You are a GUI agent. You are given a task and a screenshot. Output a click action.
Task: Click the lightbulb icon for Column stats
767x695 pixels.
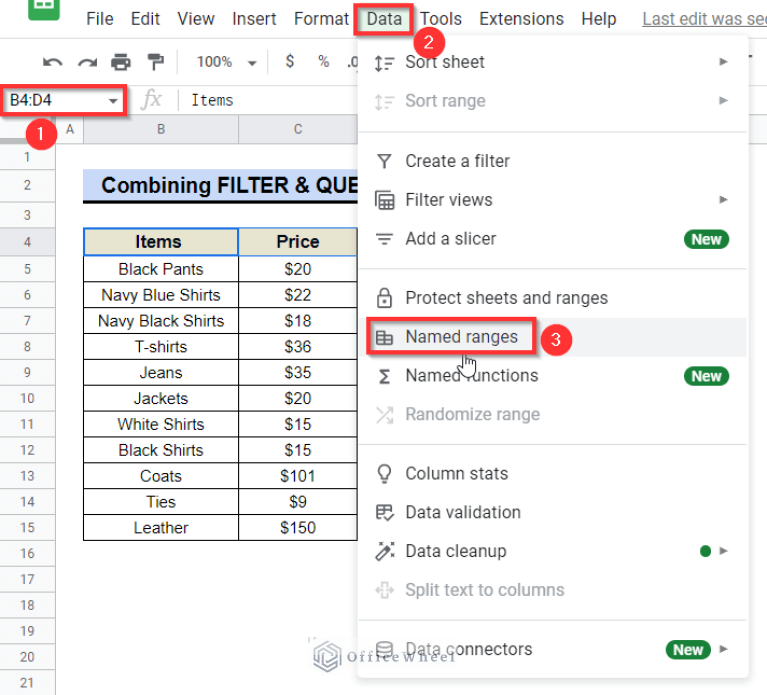(384, 473)
